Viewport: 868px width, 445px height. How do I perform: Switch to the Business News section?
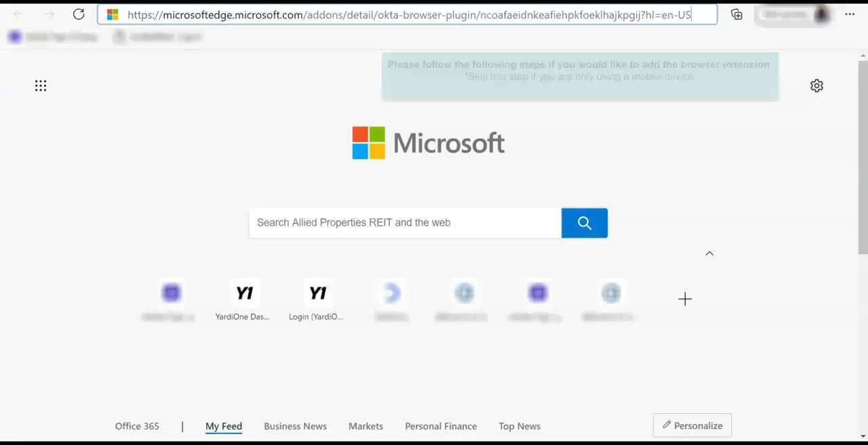(295, 426)
